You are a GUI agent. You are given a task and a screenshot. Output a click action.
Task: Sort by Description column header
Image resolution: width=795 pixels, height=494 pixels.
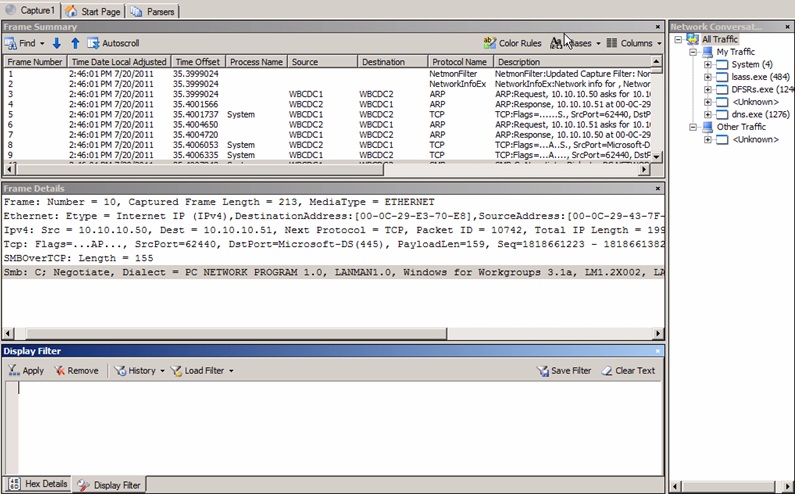[x=571, y=62]
